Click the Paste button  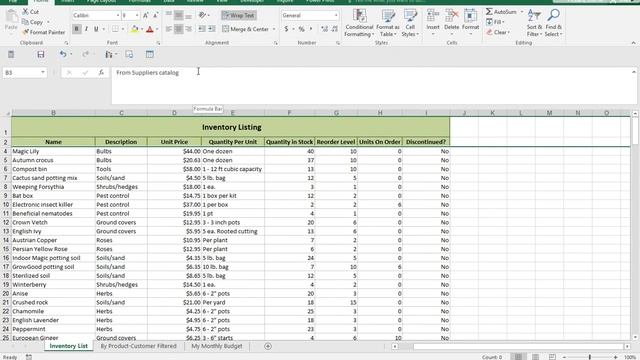pyautogui.click(x=11, y=20)
